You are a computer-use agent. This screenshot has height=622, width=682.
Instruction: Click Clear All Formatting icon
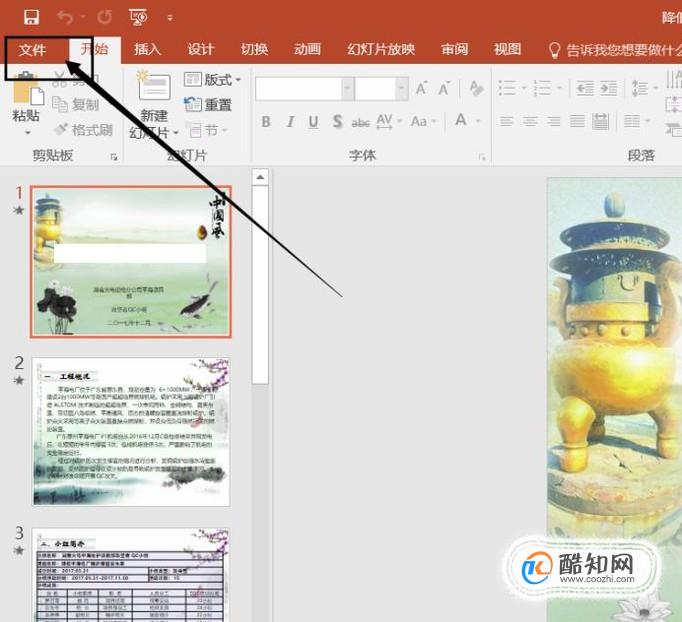click(477, 88)
